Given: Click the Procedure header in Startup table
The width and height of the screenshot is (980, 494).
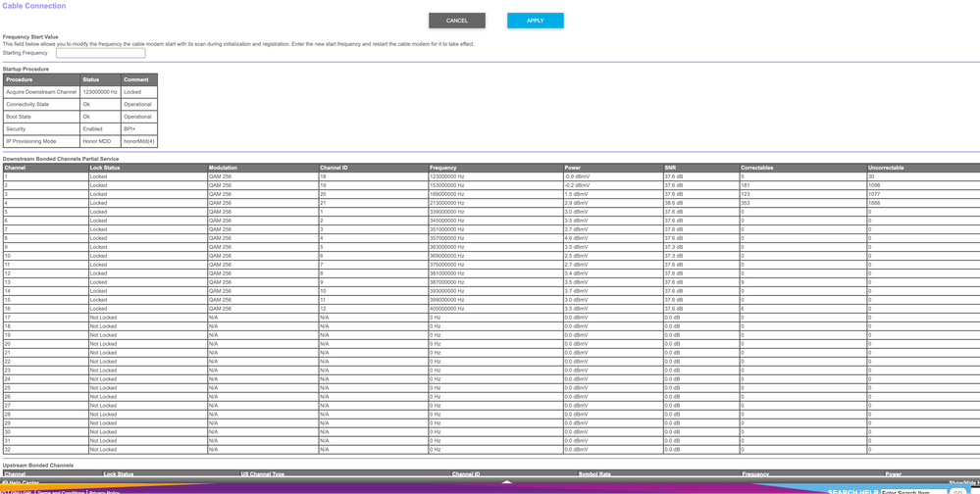Looking at the screenshot, I should pos(20,79).
